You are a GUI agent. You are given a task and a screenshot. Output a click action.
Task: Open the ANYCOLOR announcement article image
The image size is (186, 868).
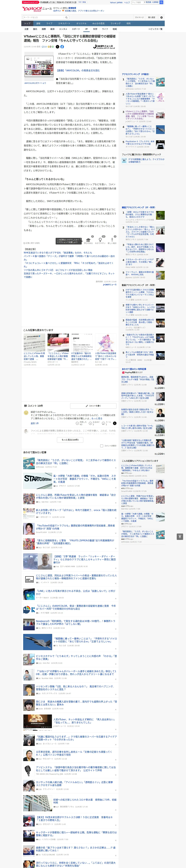[x=39, y=67]
